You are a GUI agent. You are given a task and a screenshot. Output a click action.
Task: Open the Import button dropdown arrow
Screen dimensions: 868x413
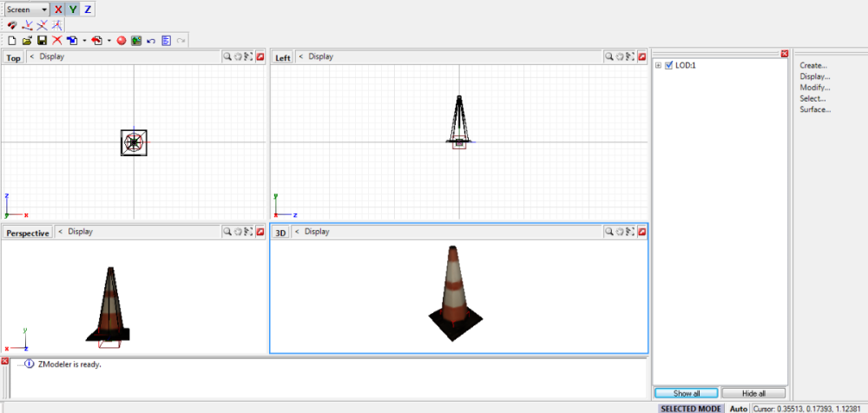click(x=84, y=40)
